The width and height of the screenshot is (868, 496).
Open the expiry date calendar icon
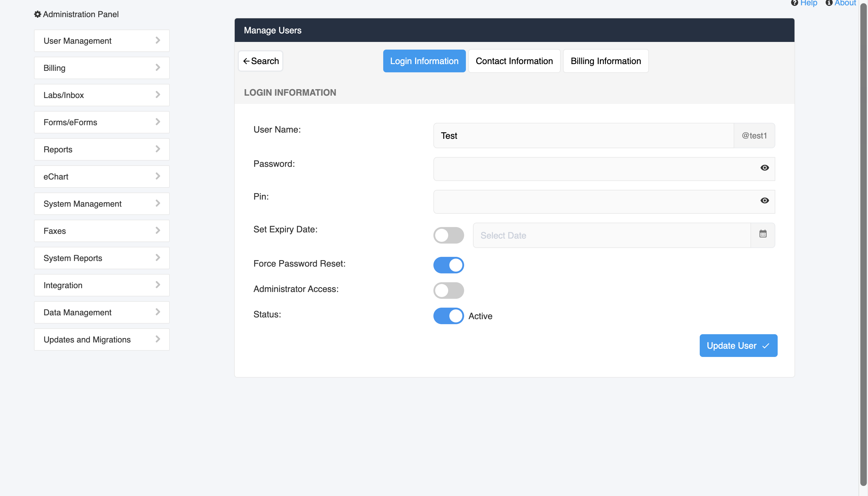coord(763,234)
